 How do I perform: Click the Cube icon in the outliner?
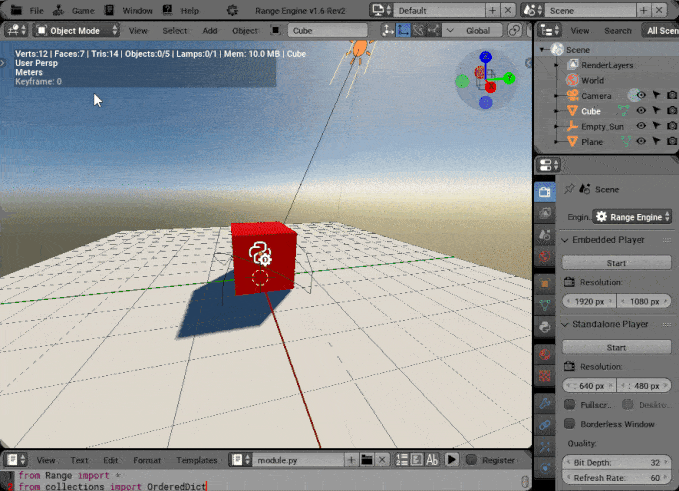[x=572, y=111]
